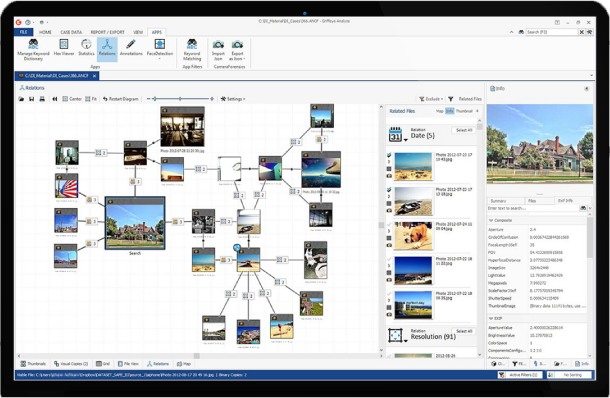Toggle check on fourth Date related photo
The image size is (610, 398).
[x=389, y=259]
